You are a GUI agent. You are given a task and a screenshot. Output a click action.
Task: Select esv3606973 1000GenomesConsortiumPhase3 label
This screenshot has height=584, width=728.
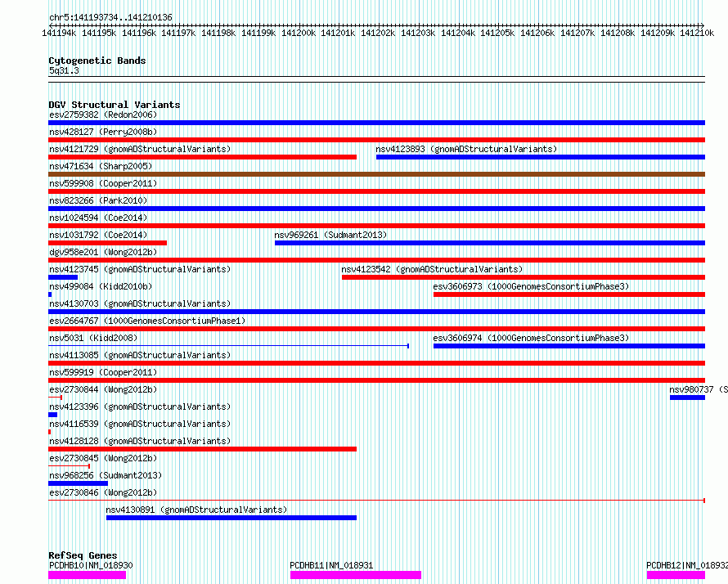[x=531, y=286]
